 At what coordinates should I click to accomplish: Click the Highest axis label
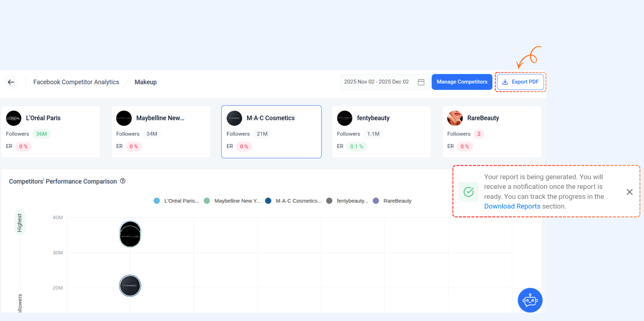[20, 223]
